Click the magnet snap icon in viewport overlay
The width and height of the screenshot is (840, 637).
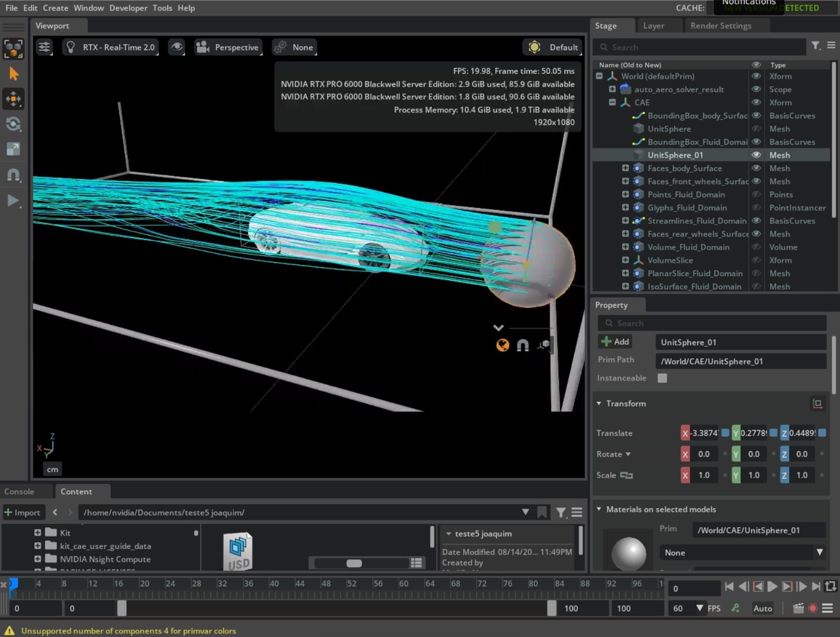(x=523, y=345)
